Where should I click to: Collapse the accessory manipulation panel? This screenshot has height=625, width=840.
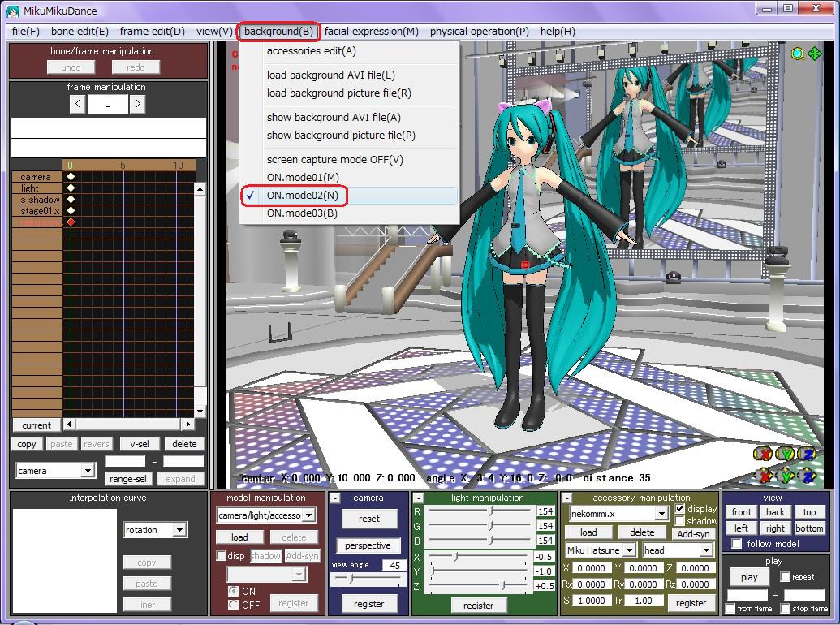point(566,498)
